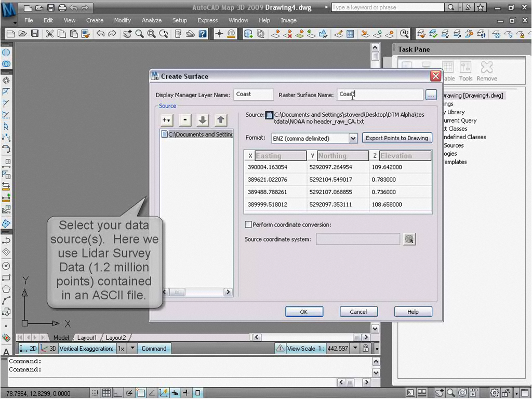
Task: Expand the Vertical Exaggeration dropdown
Action: click(x=132, y=349)
